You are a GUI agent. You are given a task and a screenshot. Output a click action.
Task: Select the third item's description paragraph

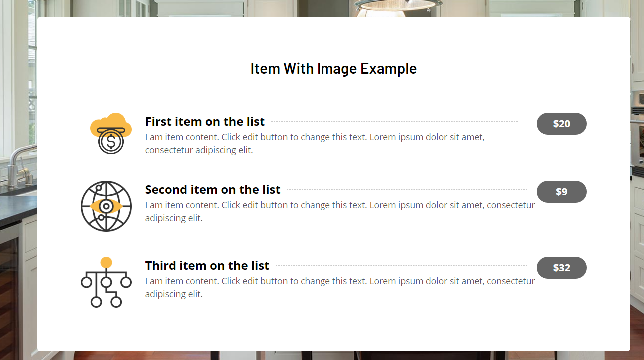pyautogui.click(x=339, y=287)
